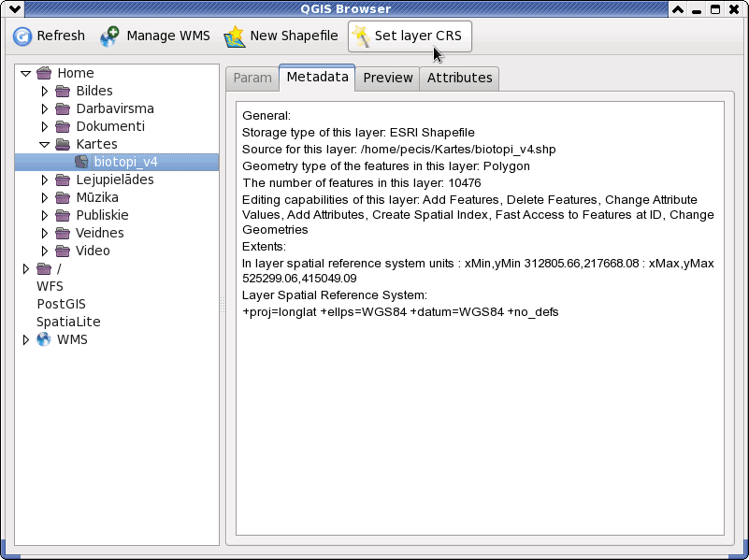The width and height of the screenshot is (749, 560).
Task: Click the biotopi_v4 shapefile layer icon
Action: pyautogui.click(x=81, y=162)
